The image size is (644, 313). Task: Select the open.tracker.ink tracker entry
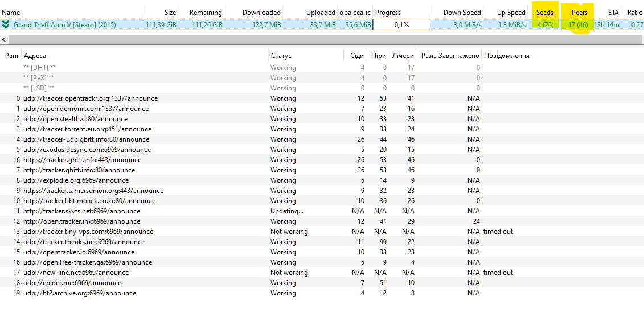tap(81, 221)
